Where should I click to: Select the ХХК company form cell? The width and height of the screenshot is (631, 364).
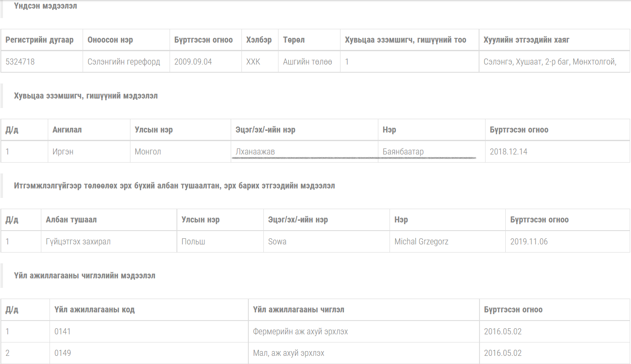253,62
